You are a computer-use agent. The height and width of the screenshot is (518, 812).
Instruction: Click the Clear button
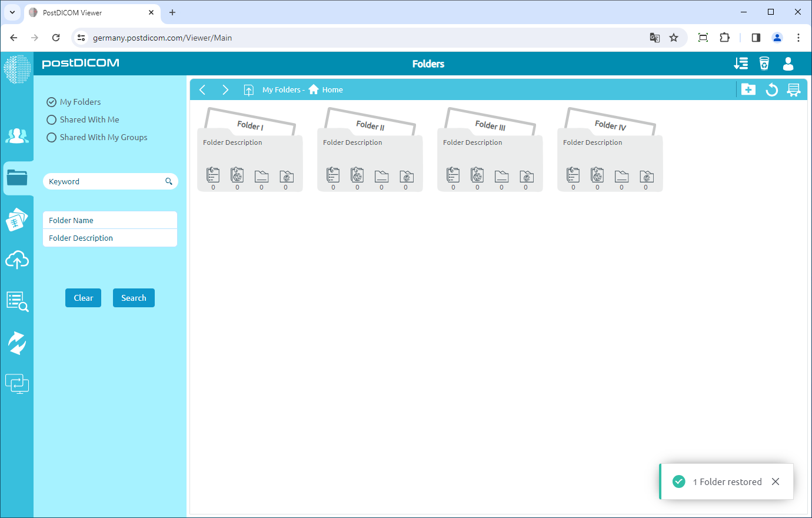83,298
